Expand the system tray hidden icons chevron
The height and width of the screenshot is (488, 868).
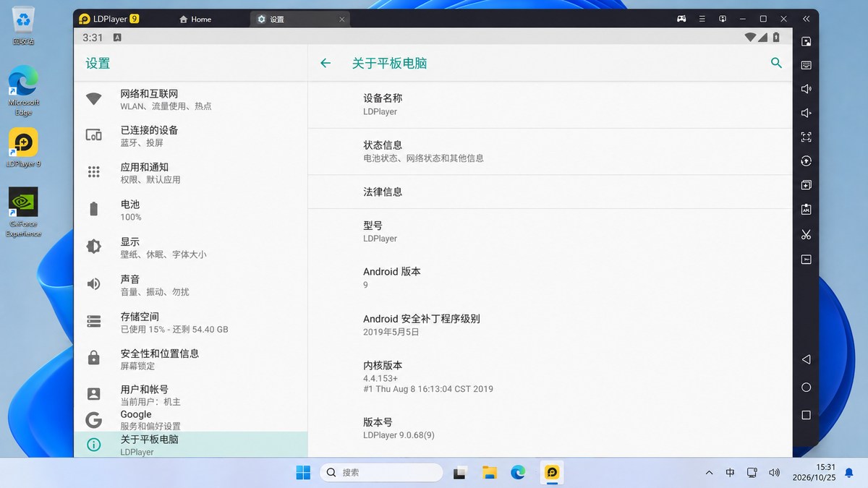(x=709, y=473)
